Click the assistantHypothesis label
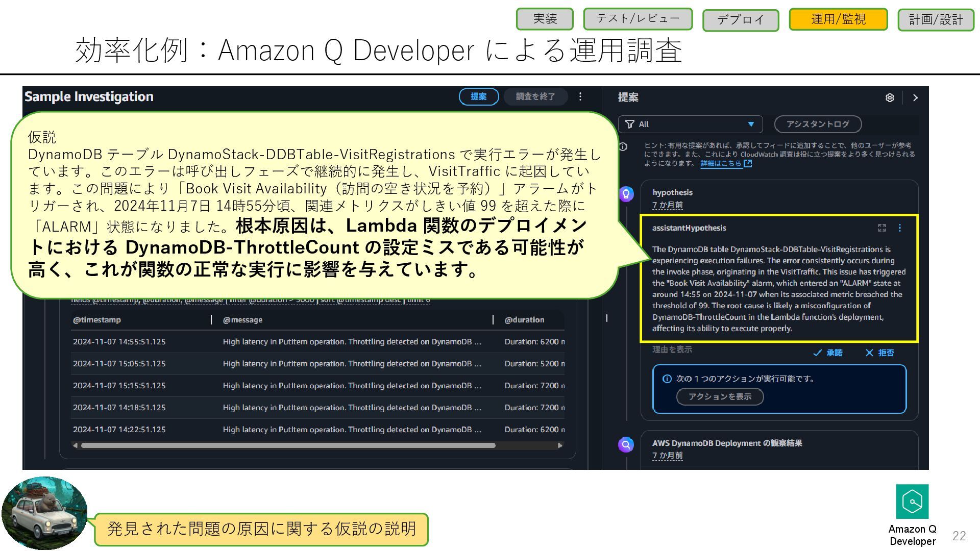This screenshot has width=980, height=551. [x=689, y=228]
